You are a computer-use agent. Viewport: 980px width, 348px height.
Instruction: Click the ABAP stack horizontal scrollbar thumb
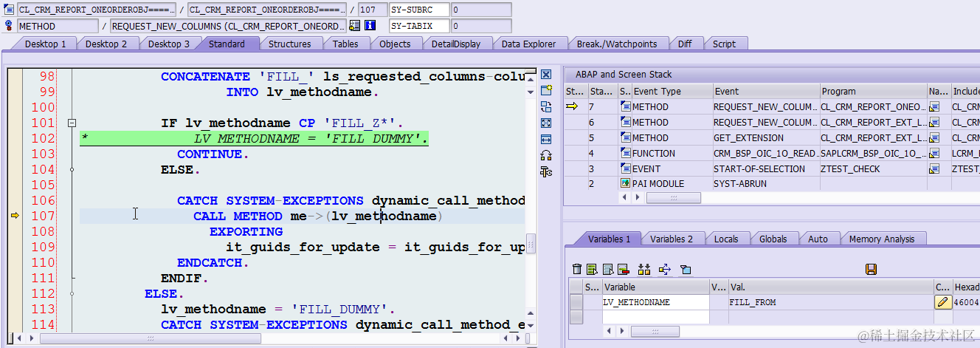[672, 198]
